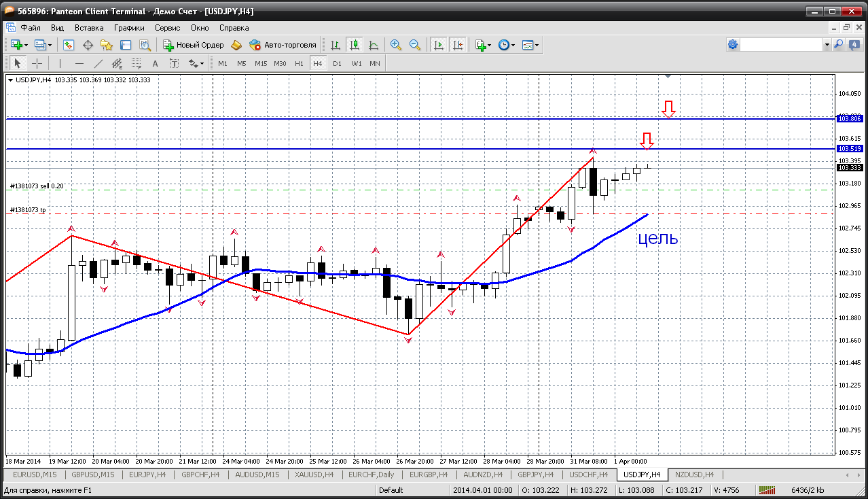This screenshot has width=868, height=499.
Task: Switch to GBPJPY,H4 chart tab
Action: click(x=536, y=475)
